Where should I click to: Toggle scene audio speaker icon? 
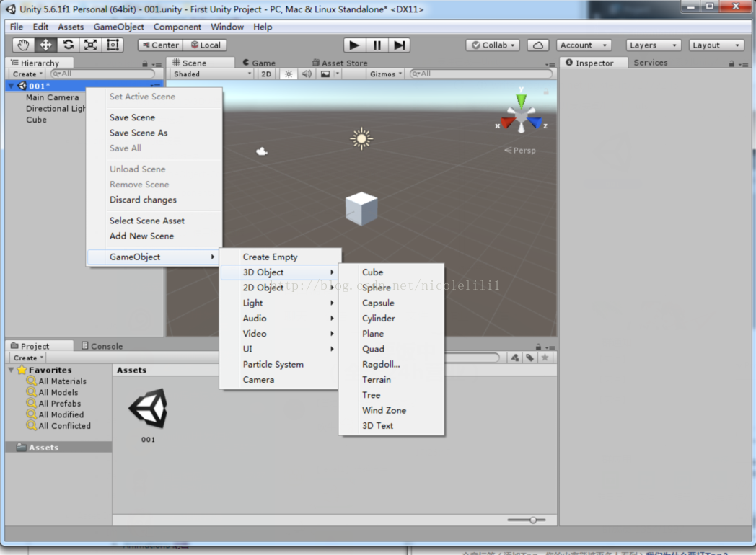pyautogui.click(x=306, y=74)
